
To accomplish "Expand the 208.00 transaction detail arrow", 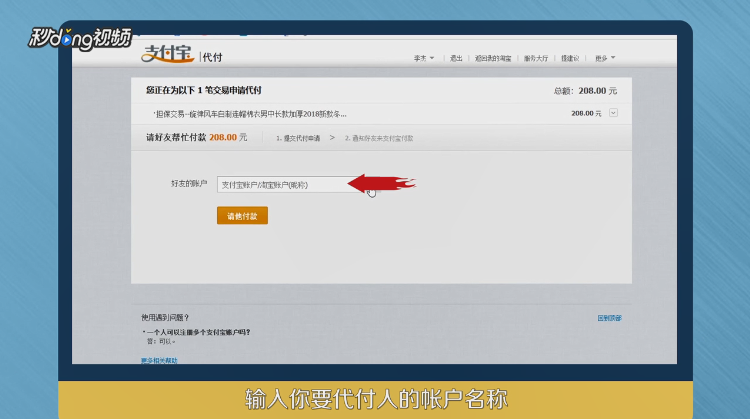I will coord(613,113).
